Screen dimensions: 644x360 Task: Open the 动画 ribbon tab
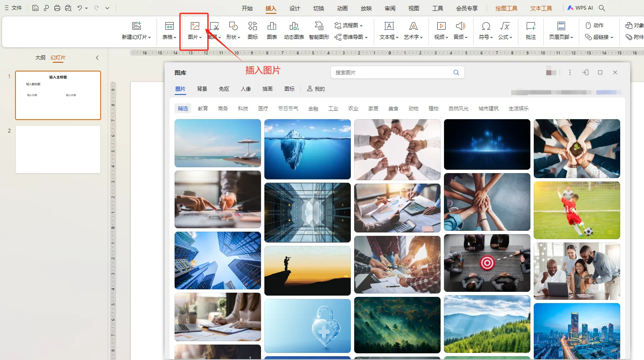click(x=342, y=8)
